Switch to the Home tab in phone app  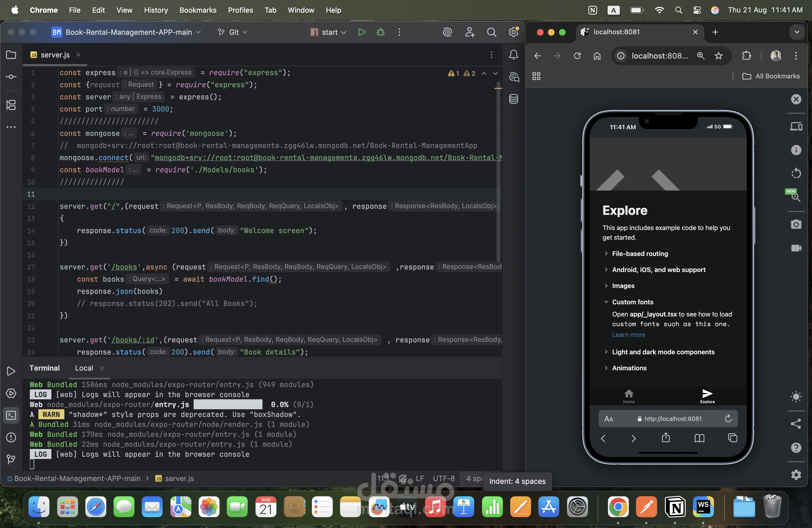[x=628, y=396]
